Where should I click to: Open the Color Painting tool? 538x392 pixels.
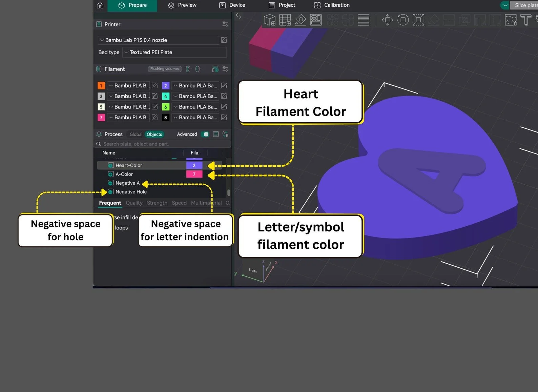click(x=511, y=20)
